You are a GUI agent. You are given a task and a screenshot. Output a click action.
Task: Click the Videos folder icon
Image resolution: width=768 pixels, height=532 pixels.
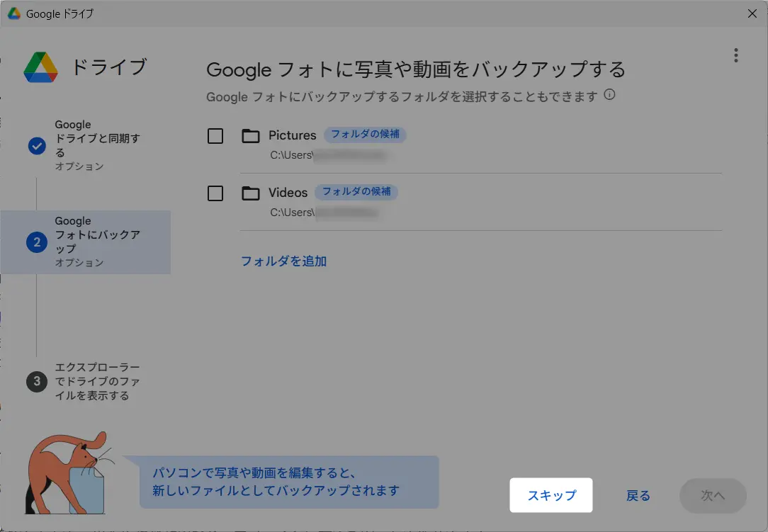[x=251, y=193]
